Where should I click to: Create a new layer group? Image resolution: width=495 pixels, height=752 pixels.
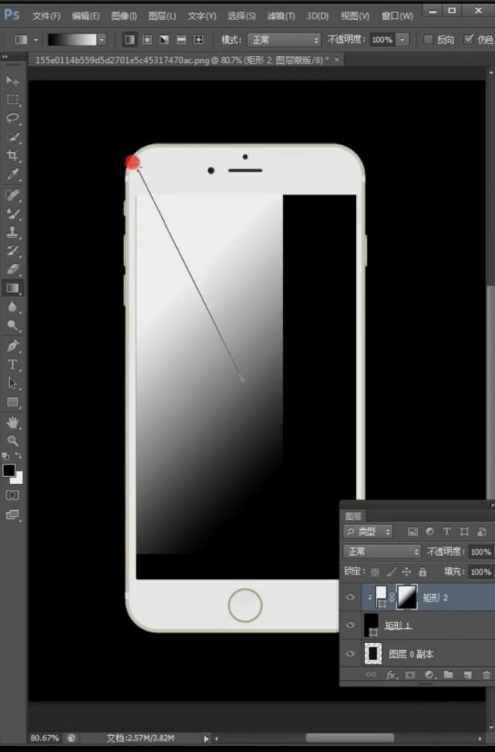[x=448, y=675]
